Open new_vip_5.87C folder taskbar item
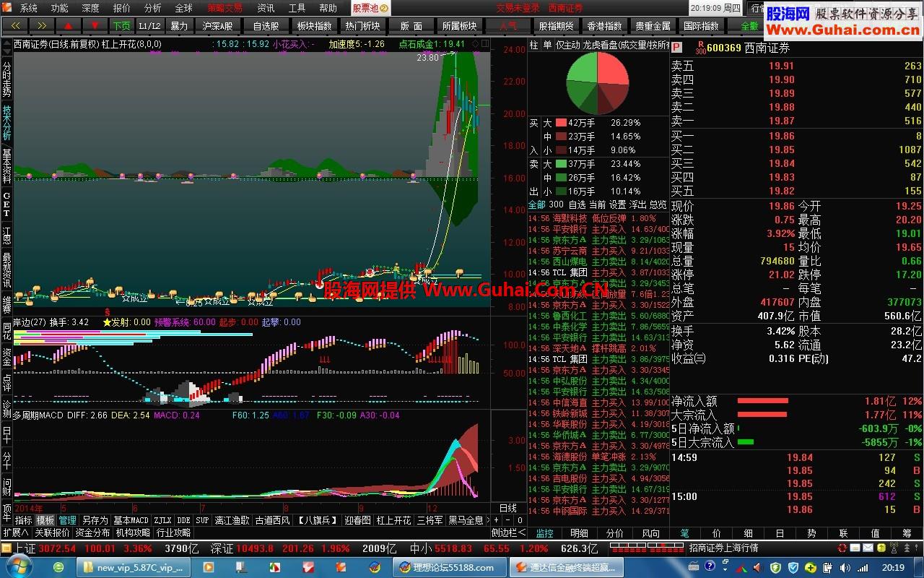This screenshot has height=578, width=924. click(x=134, y=567)
